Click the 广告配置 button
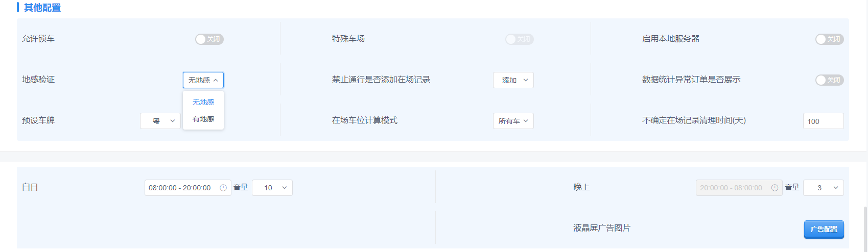The height and width of the screenshot is (252, 868). click(x=824, y=229)
